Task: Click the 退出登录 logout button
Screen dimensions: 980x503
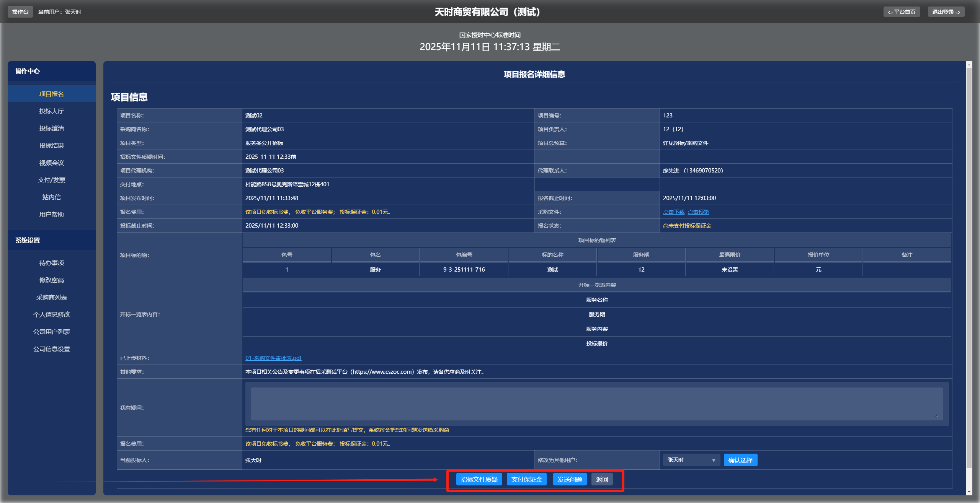Action: 946,12
